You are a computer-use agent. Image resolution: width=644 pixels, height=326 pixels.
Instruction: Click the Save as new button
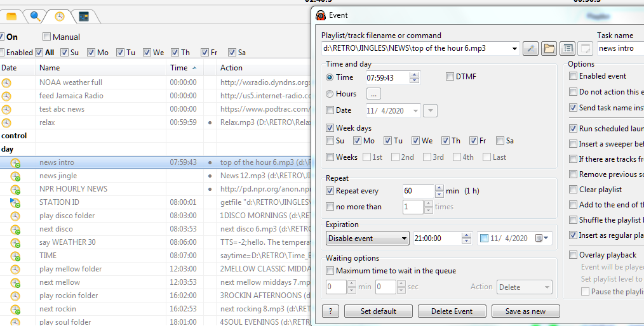(x=526, y=311)
